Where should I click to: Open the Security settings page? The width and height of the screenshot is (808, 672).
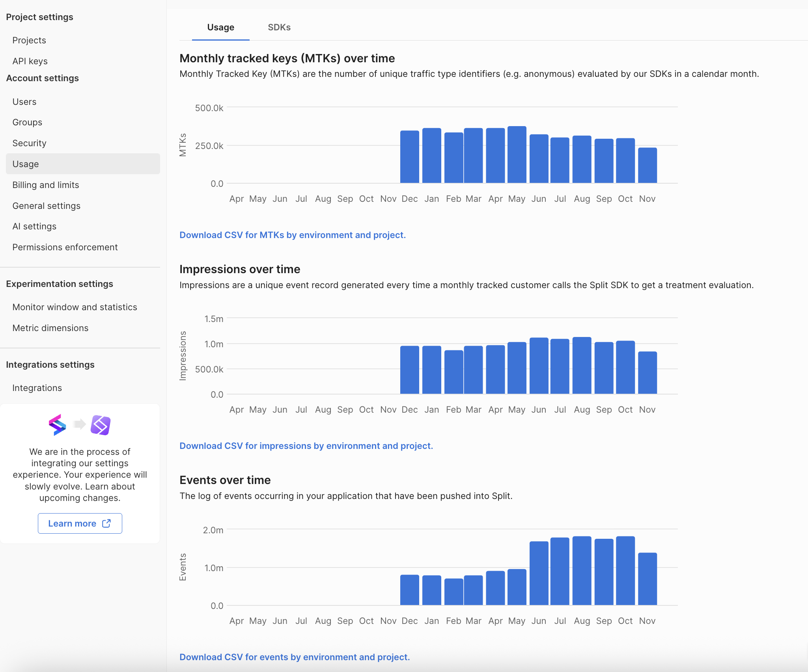coord(30,143)
